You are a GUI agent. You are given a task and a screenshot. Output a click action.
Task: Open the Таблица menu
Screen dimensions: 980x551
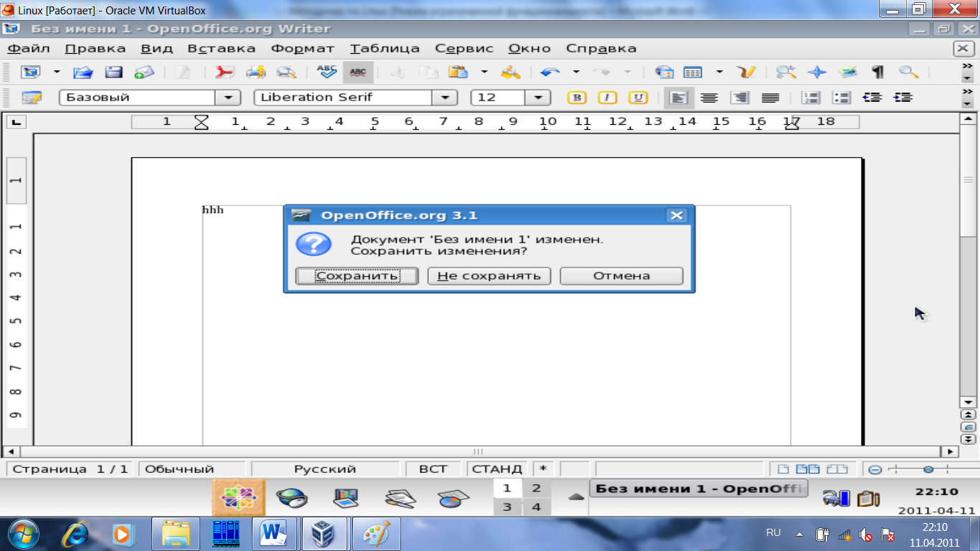point(385,49)
